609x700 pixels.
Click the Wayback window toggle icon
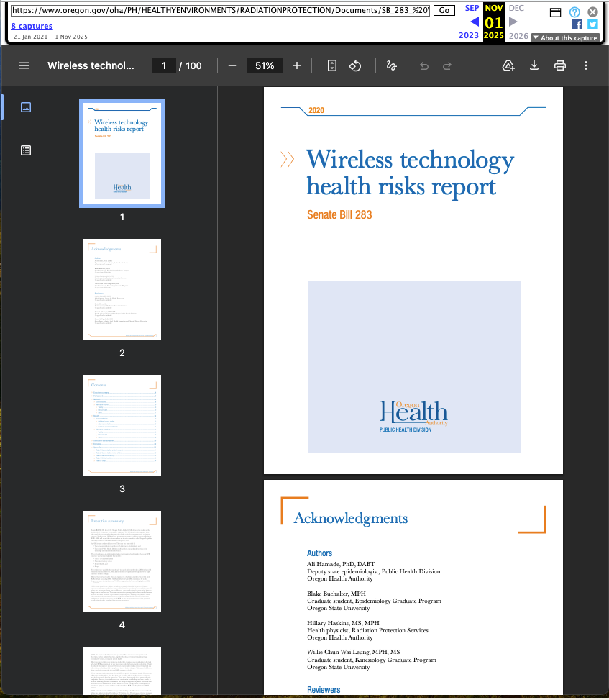coord(556,12)
